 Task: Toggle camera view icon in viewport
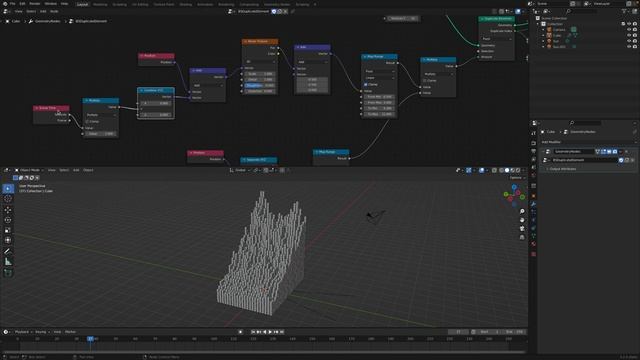pyautogui.click(x=522, y=229)
